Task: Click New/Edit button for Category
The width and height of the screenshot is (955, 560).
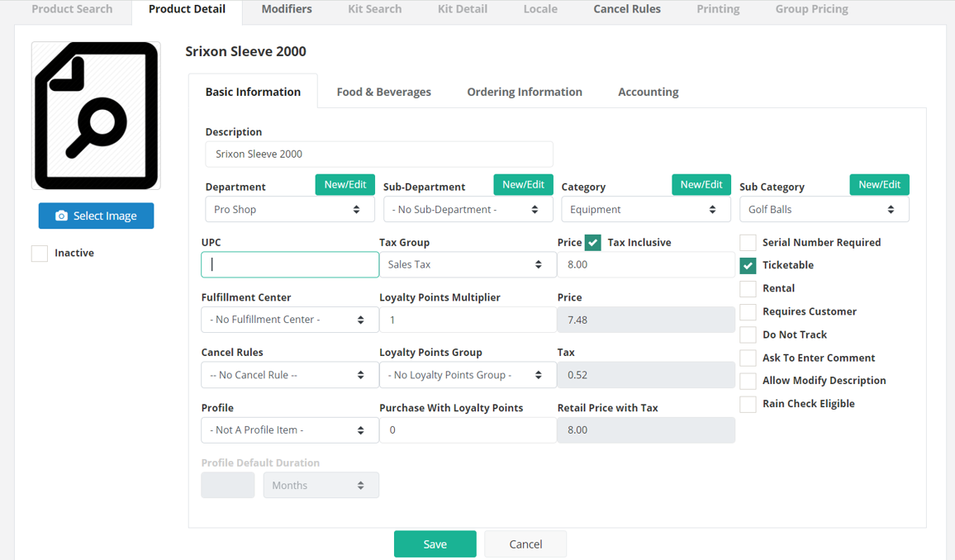Action: pos(701,184)
